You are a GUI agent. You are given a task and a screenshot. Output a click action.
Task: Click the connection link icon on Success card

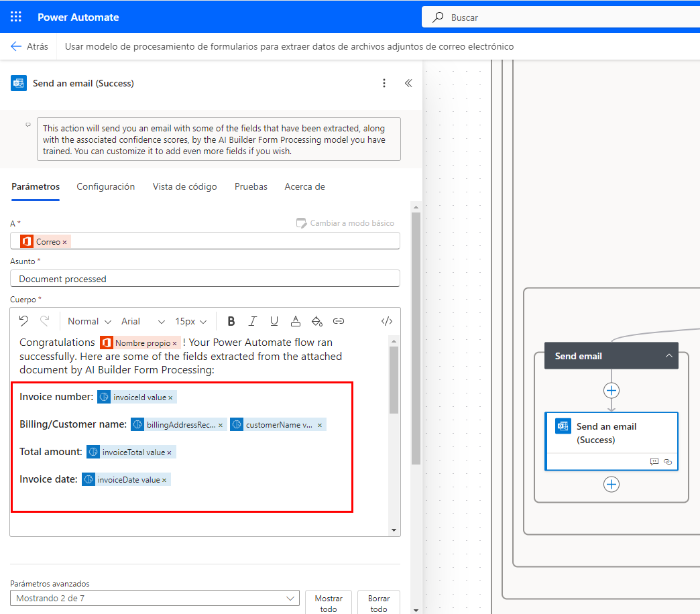pyautogui.click(x=668, y=462)
